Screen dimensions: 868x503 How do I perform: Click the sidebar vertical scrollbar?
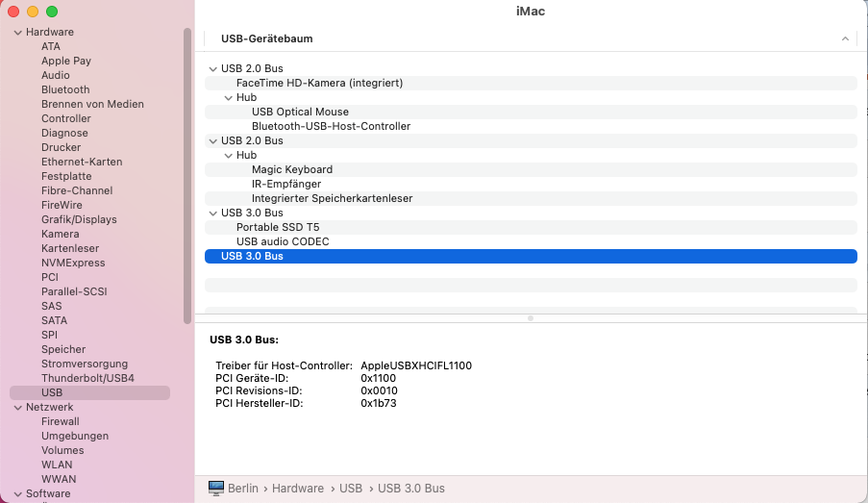coord(187,173)
